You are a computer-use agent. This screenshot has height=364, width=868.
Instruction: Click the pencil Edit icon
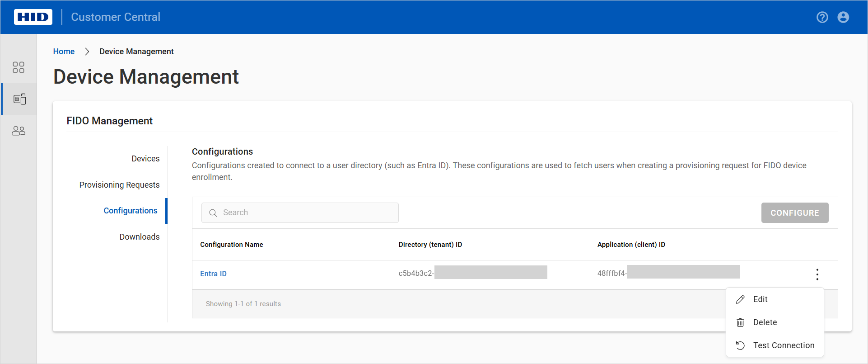pyautogui.click(x=740, y=299)
